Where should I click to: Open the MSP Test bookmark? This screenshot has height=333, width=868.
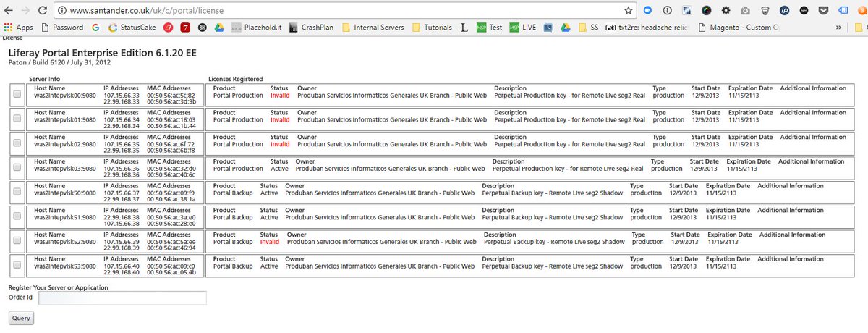[489, 28]
